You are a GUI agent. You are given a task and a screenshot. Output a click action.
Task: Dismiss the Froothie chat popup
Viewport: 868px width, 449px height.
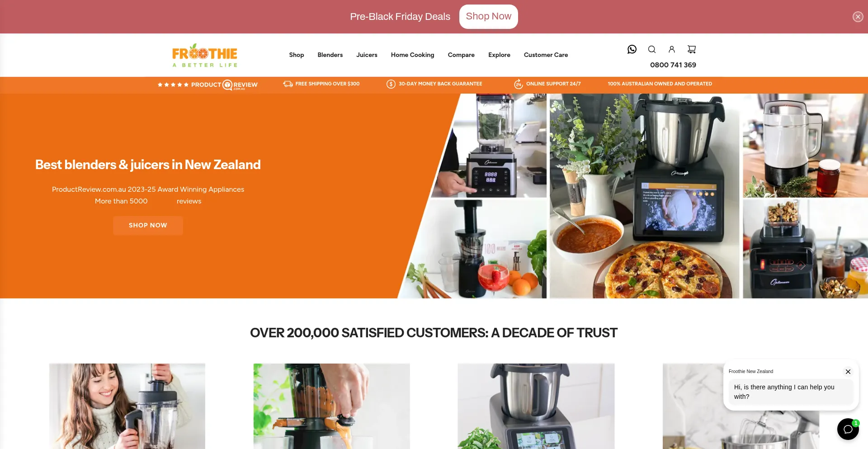pyautogui.click(x=848, y=372)
